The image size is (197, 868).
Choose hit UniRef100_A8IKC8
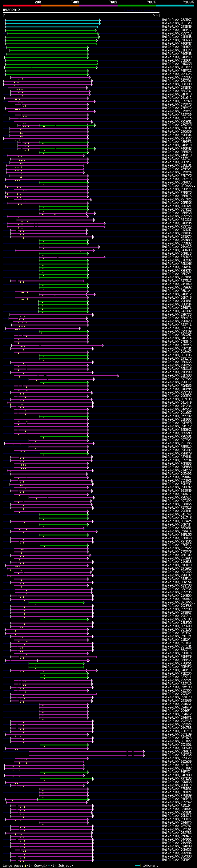[x=177, y=67]
